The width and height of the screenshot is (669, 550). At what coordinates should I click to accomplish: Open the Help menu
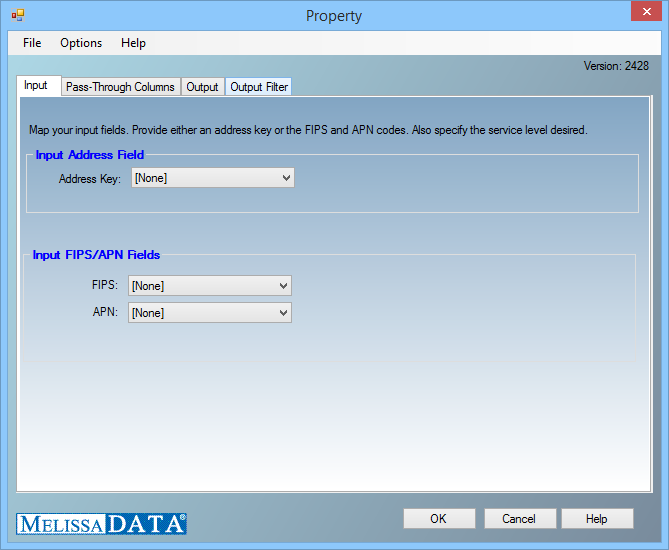point(133,43)
